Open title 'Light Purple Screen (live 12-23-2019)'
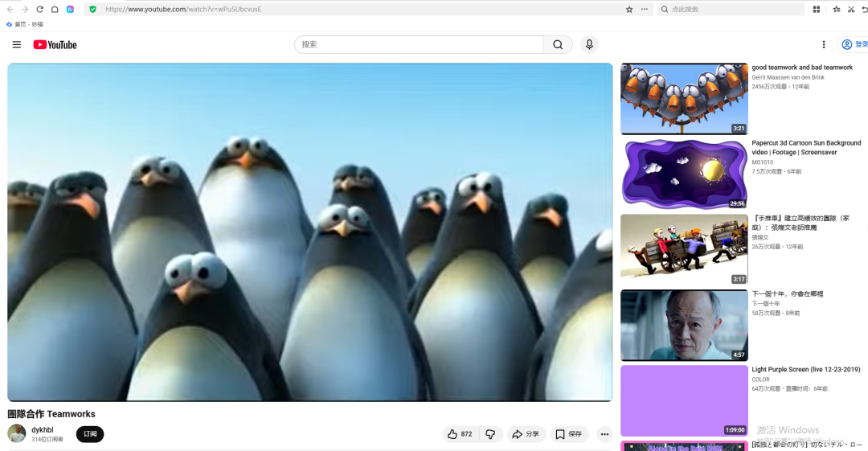Viewport: 868px width, 451px height. 806,370
